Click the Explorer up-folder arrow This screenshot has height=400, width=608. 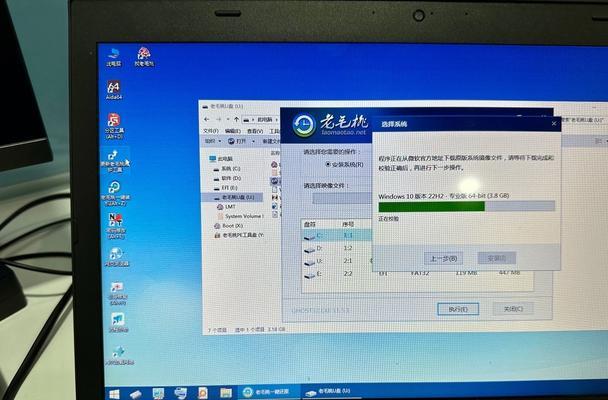click(237, 120)
